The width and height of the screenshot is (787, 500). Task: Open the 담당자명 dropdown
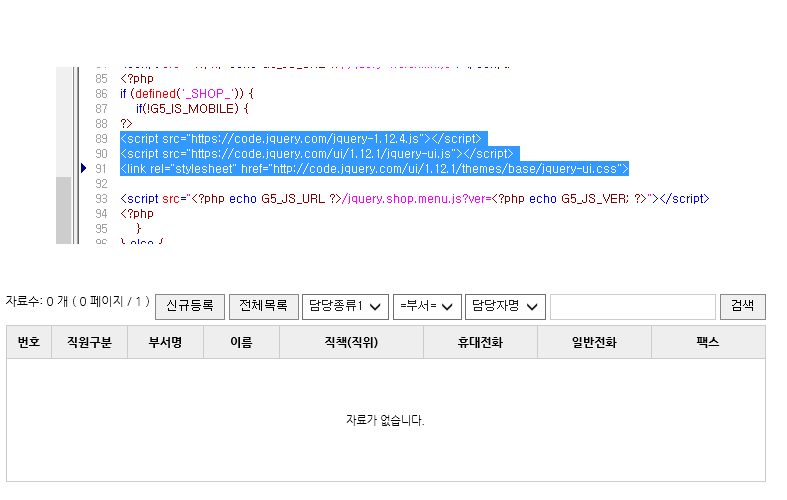pos(505,307)
